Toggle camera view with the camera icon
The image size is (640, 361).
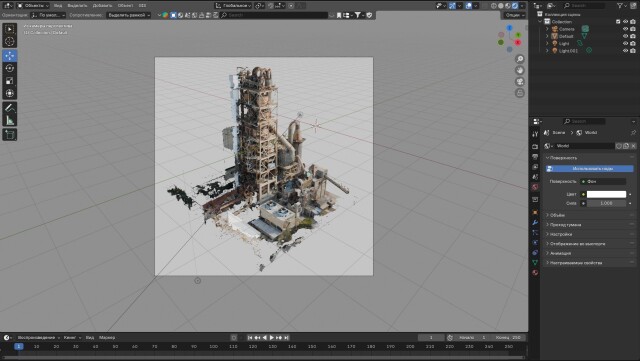520,82
